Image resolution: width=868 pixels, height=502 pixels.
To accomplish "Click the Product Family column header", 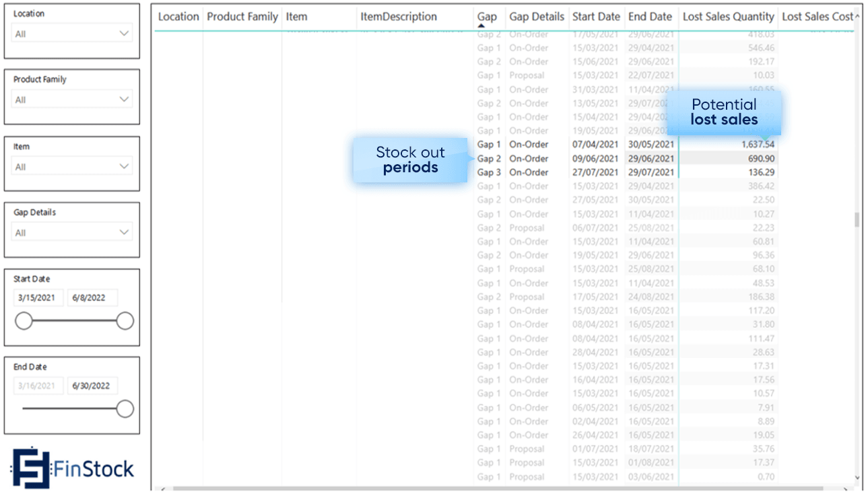I will pyautogui.click(x=242, y=17).
